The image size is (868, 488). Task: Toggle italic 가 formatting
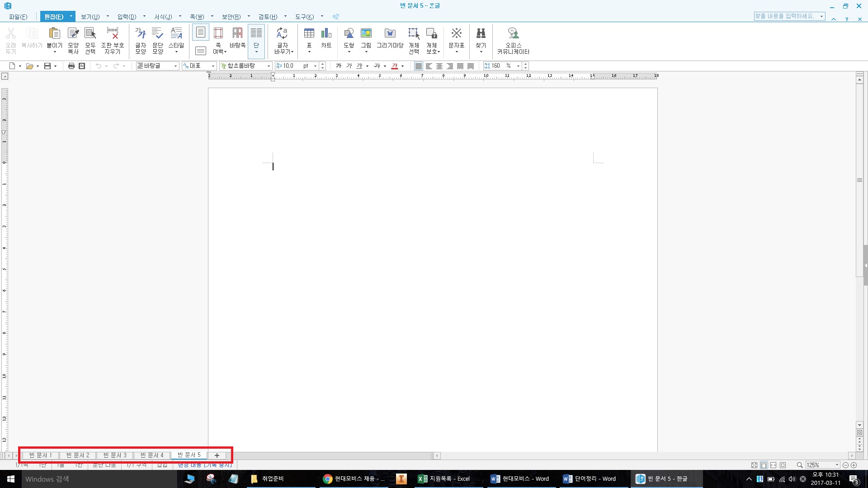pyautogui.click(x=349, y=66)
